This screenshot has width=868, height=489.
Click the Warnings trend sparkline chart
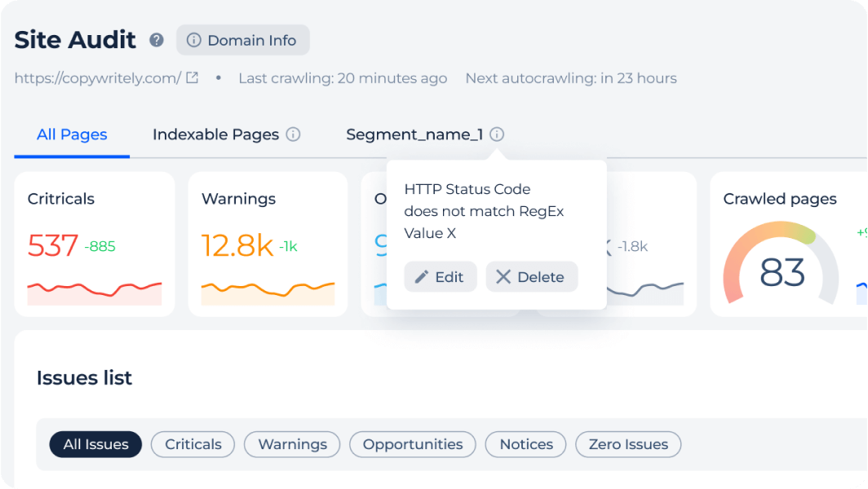(x=268, y=293)
